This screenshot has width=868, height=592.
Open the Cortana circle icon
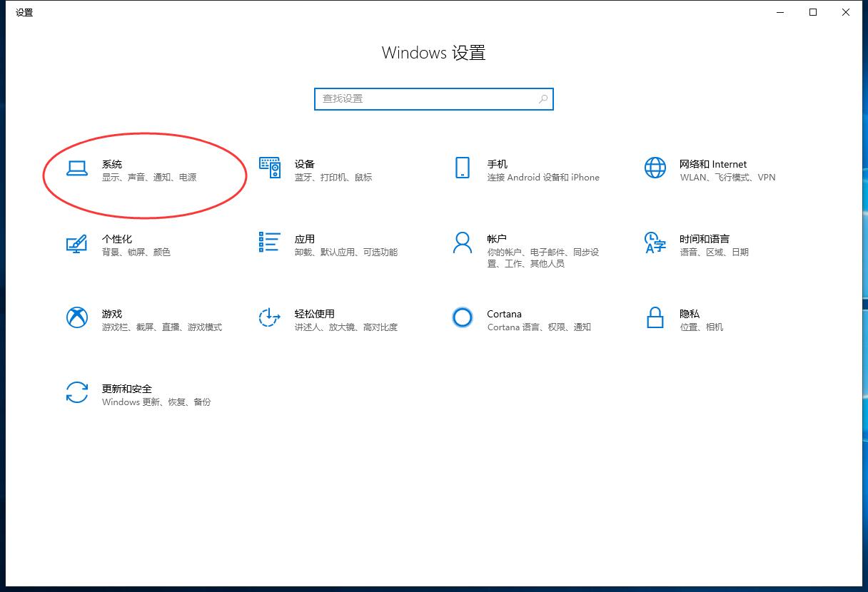tap(463, 317)
